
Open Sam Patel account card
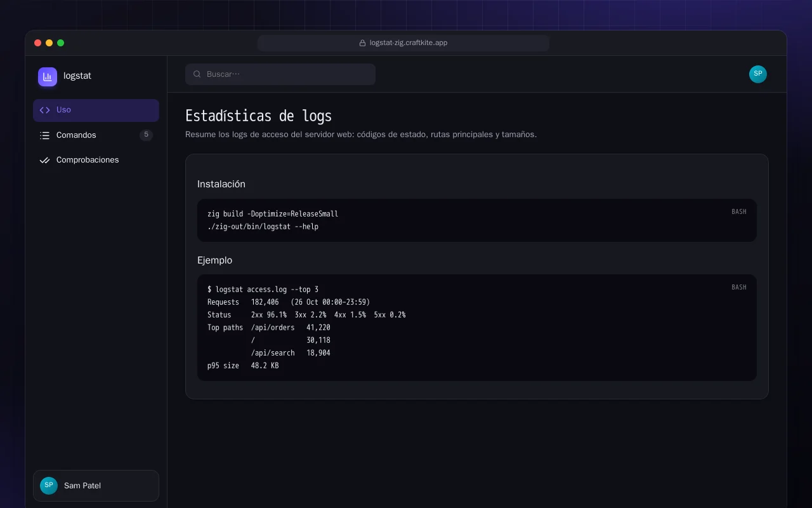(x=96, y=486)
